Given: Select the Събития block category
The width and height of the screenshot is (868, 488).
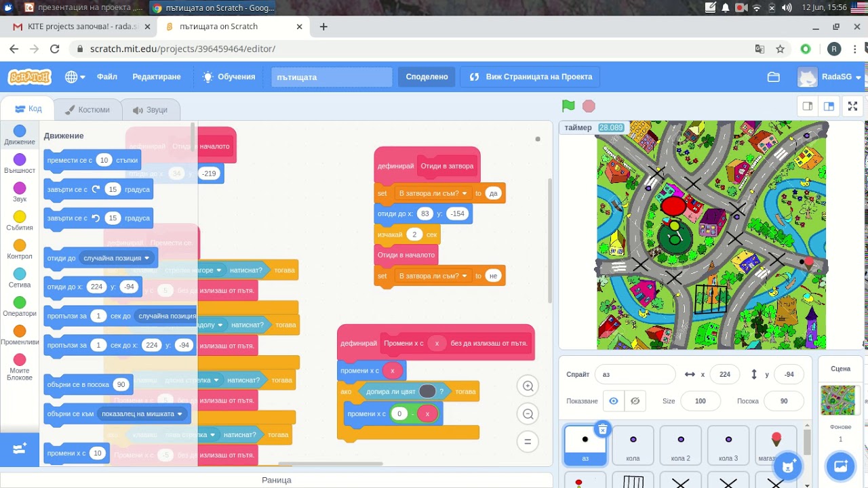Looking at the screenshot, I should coord(20,221).
